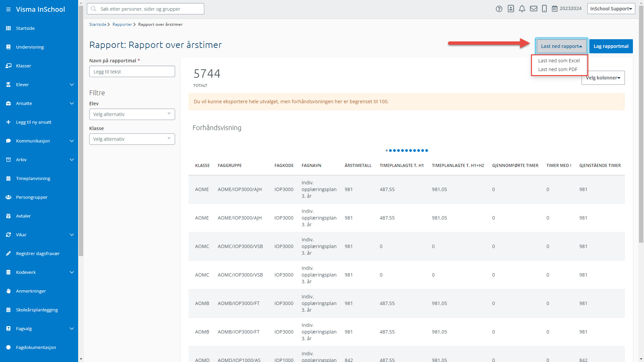Screen dimensions: 644x362
Task: Open the InSchool Support user dropdown
Action: [611, 9]
